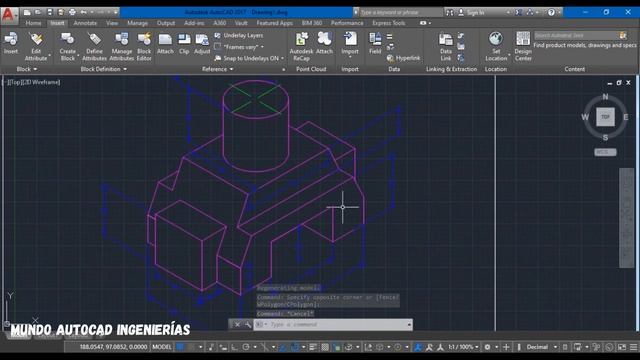Open the Block Editor

144,47
